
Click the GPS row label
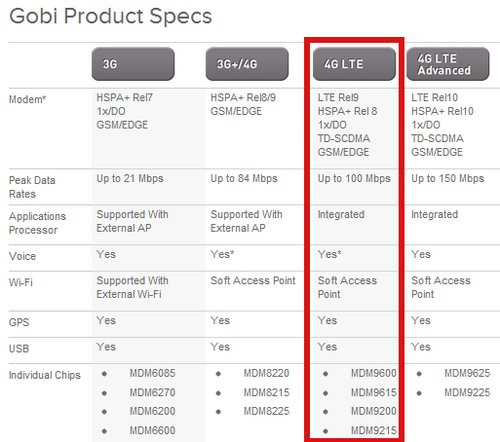pos(19,322)
